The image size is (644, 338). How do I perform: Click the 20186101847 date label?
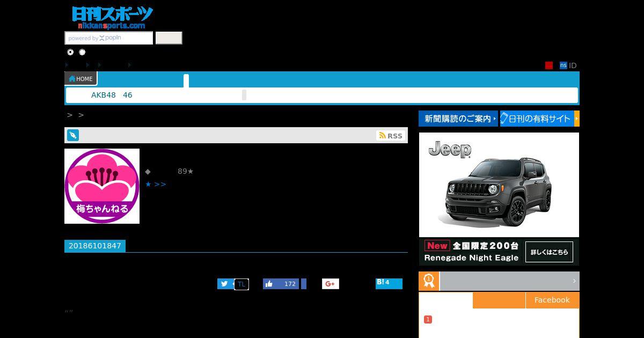click(x=95, y=246)
